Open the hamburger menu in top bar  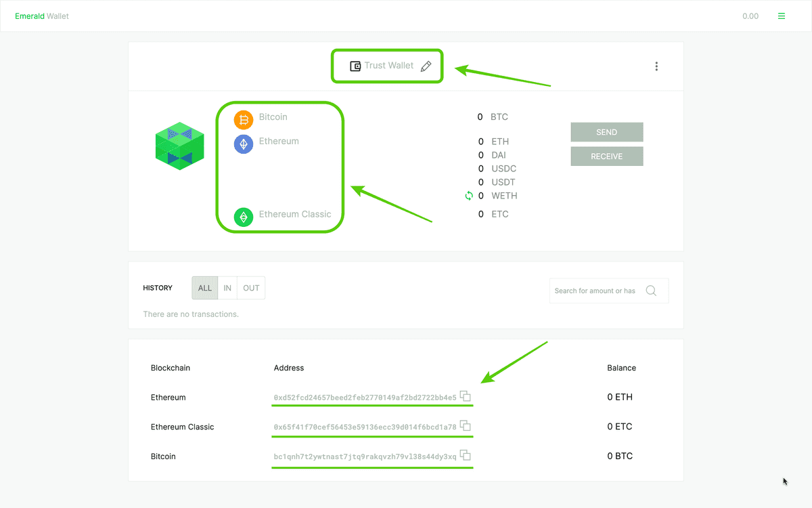782,16
